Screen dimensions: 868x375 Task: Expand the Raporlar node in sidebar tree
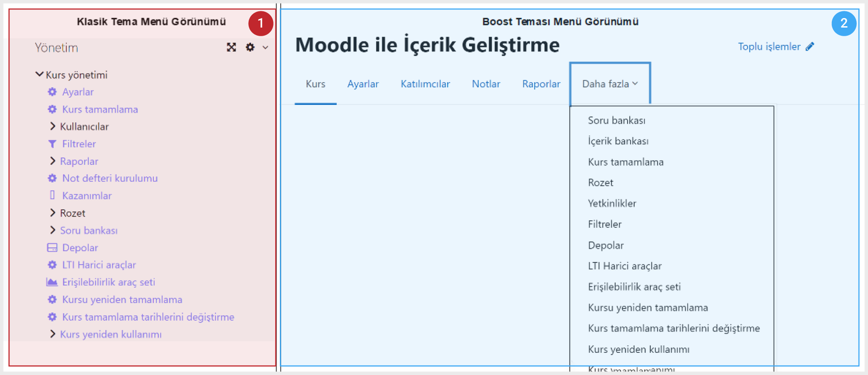pos(52,161)
